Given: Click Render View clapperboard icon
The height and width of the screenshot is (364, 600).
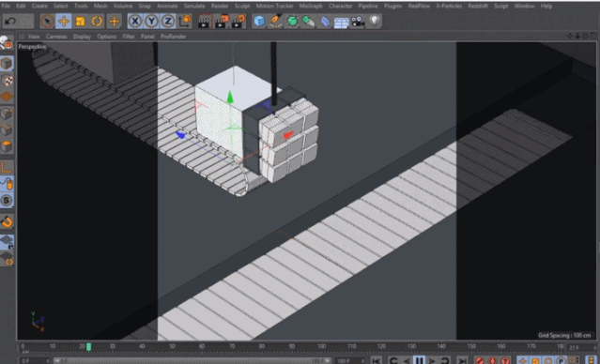Looking at the screenshot, I should point(205,21).
